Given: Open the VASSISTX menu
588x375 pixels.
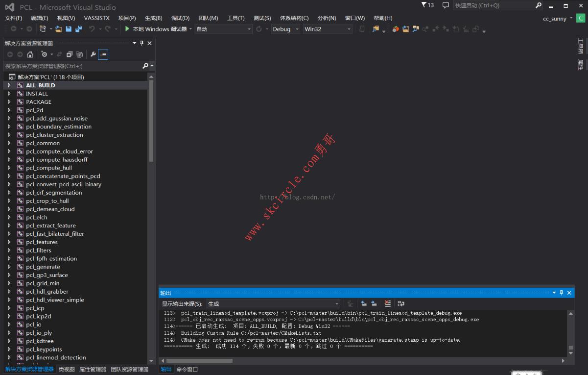Looking at the screenshot, I should pos(96,18).
